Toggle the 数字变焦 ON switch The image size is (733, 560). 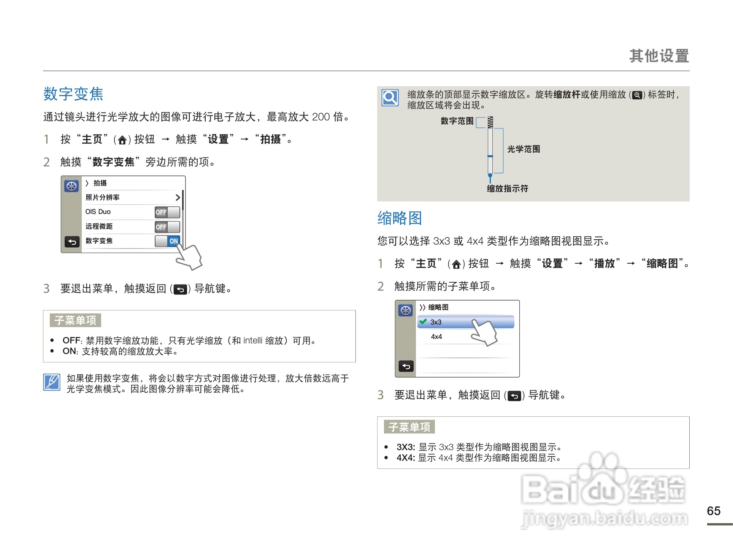click(167, 241)
